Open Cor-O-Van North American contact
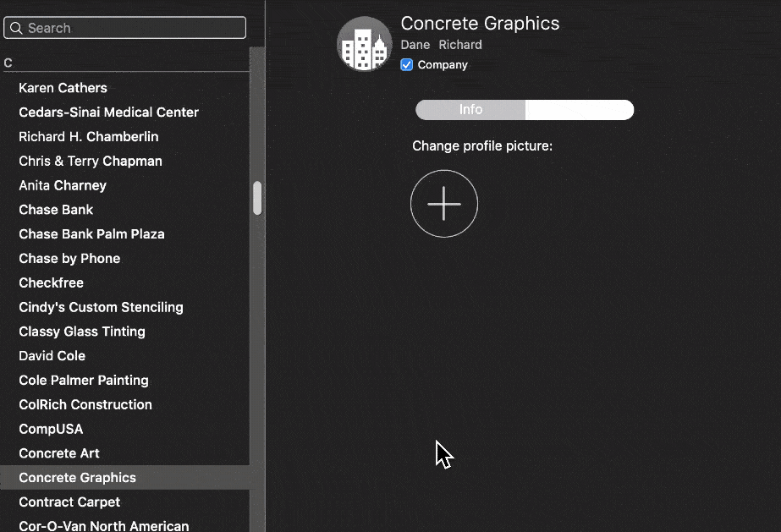The height and width of the screenshot is (532, 781). [124, 524]
